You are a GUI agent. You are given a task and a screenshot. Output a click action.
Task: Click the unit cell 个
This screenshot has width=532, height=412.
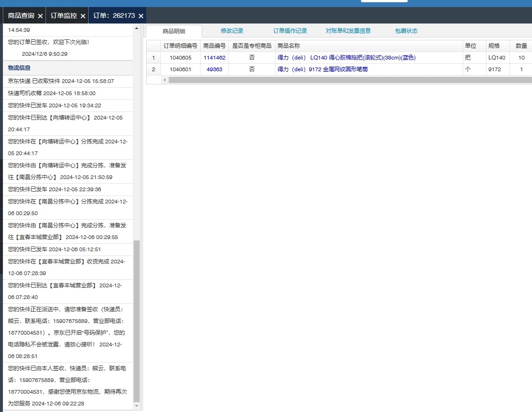tap(474, 69)
